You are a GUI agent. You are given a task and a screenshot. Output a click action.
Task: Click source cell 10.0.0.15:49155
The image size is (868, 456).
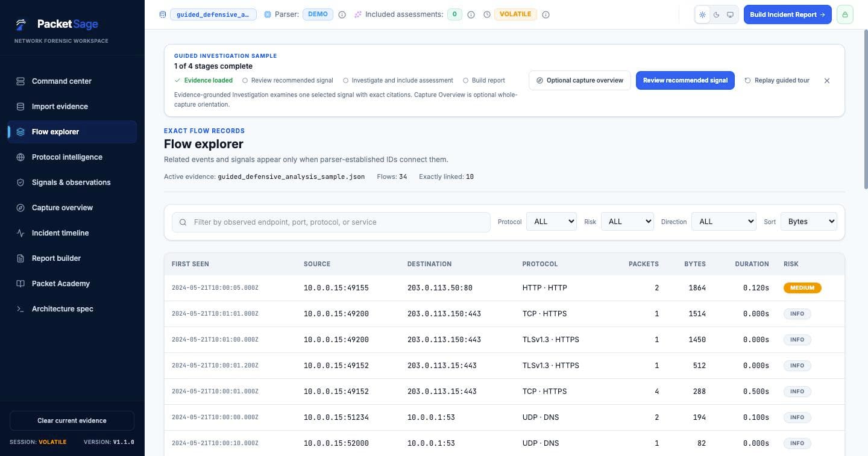pyautogui.click(x=336, y=288)
